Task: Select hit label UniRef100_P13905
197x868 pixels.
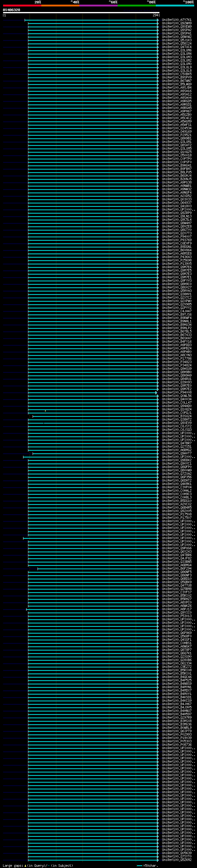Action: point(176,264)
